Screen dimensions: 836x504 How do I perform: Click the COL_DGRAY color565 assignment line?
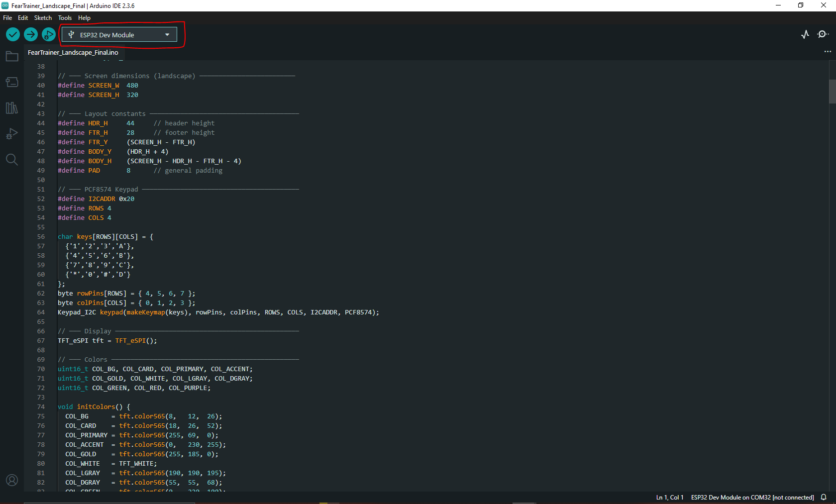(x=144, y=483)
